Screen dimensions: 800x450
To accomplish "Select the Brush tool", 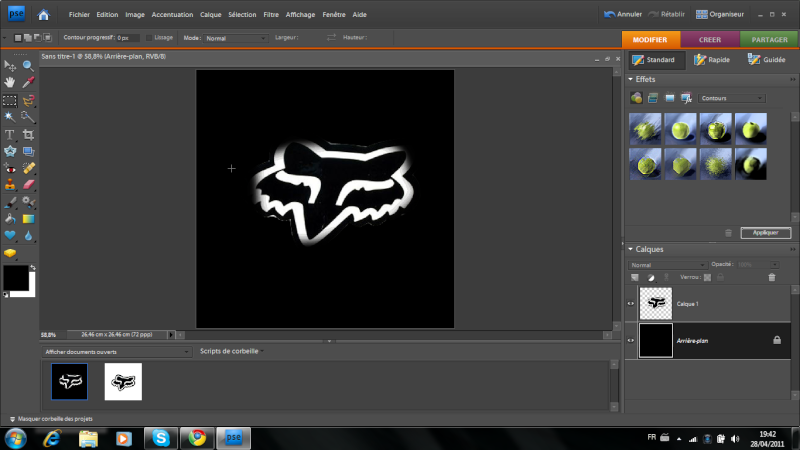I will tap(10, 203).
